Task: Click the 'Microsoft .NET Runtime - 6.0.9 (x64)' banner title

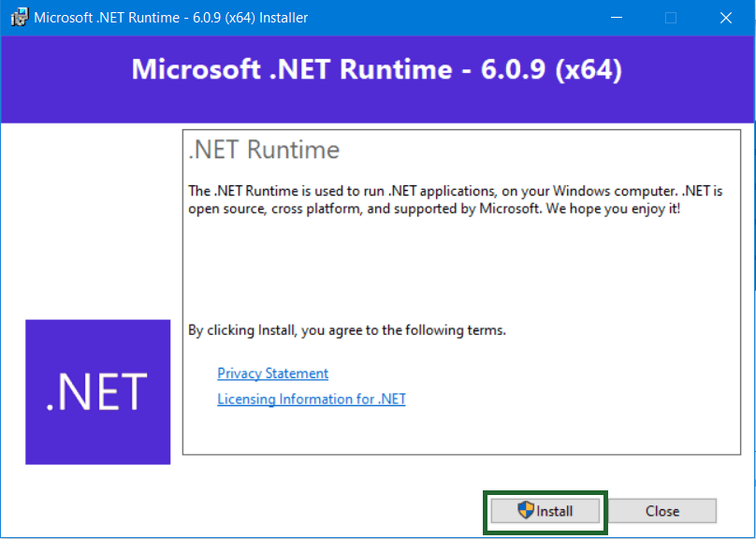Action: (377, 69)
